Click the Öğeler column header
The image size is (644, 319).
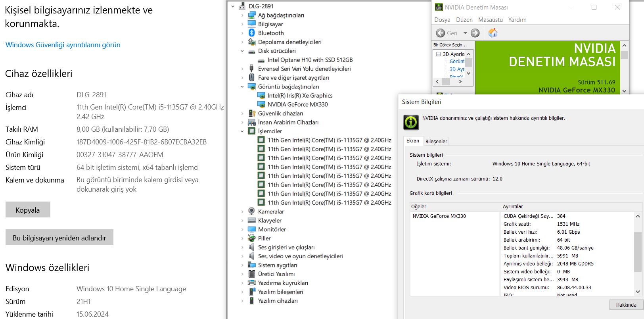coord(455,206)
